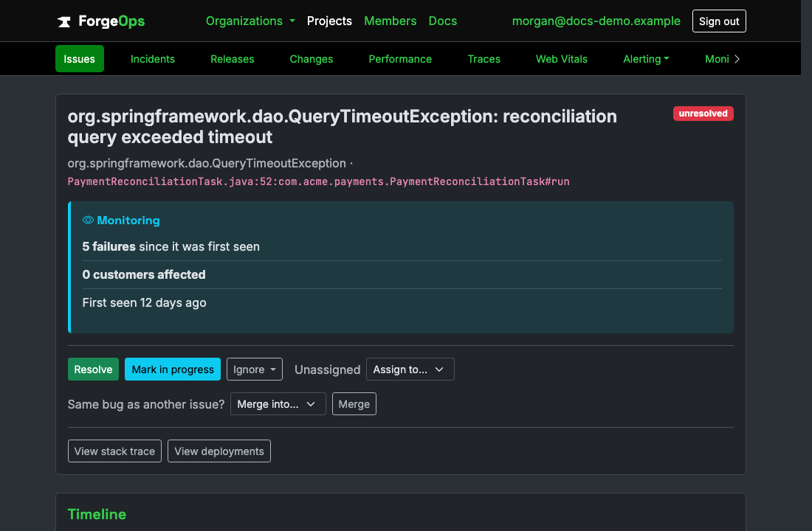Click View deployments button
Screen dimensions: 812x531
[x=219, y=451]
